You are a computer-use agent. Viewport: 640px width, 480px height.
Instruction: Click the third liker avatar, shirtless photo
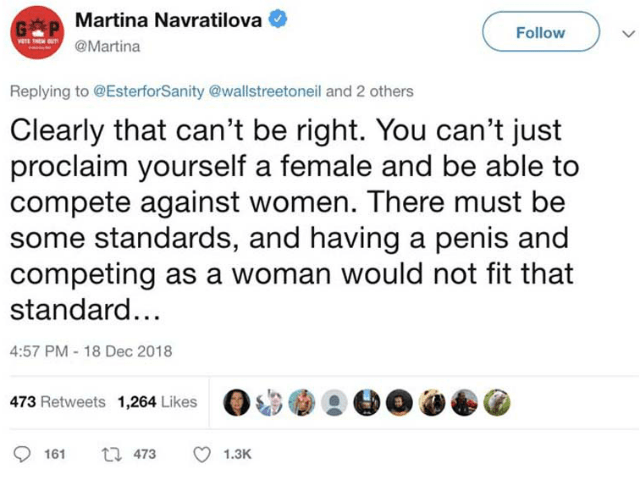tap(304, 402)
